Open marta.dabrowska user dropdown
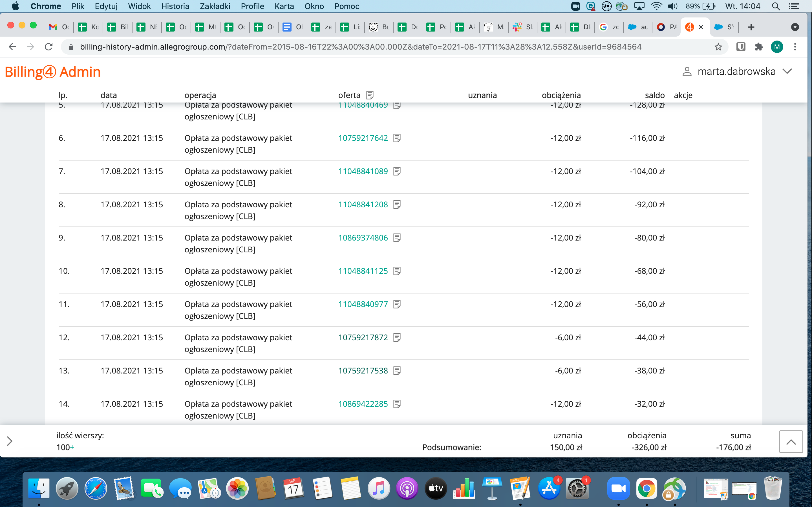Image resolution: width=812 pixels, height=507 pixels. click(737, 72)
